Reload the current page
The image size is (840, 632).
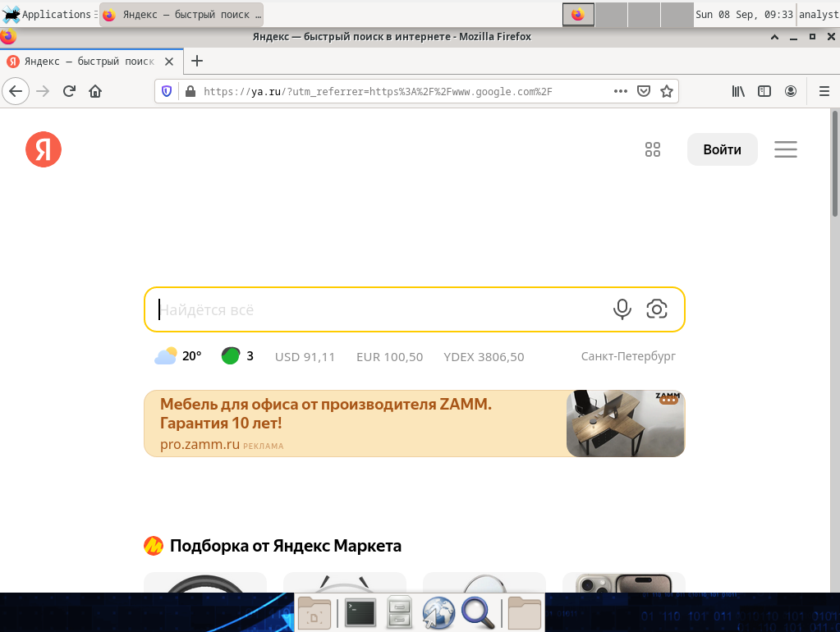(x=69, y=91)
